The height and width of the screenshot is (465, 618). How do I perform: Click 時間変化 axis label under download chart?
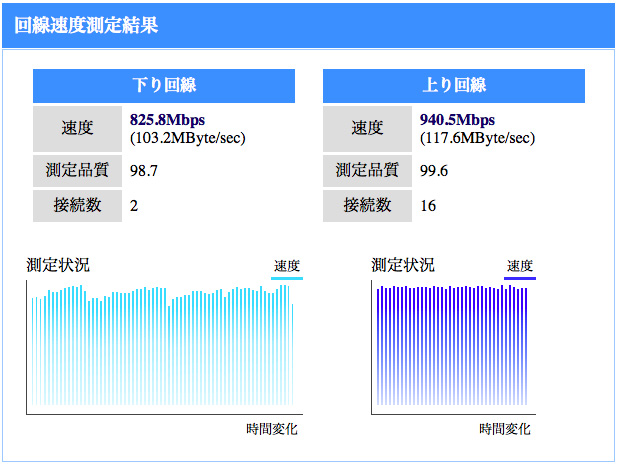[x=272, y=429]
